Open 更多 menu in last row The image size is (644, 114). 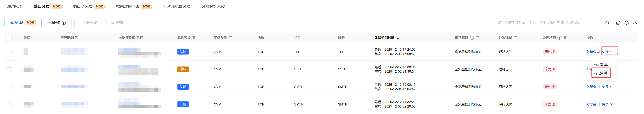point(607,104)
